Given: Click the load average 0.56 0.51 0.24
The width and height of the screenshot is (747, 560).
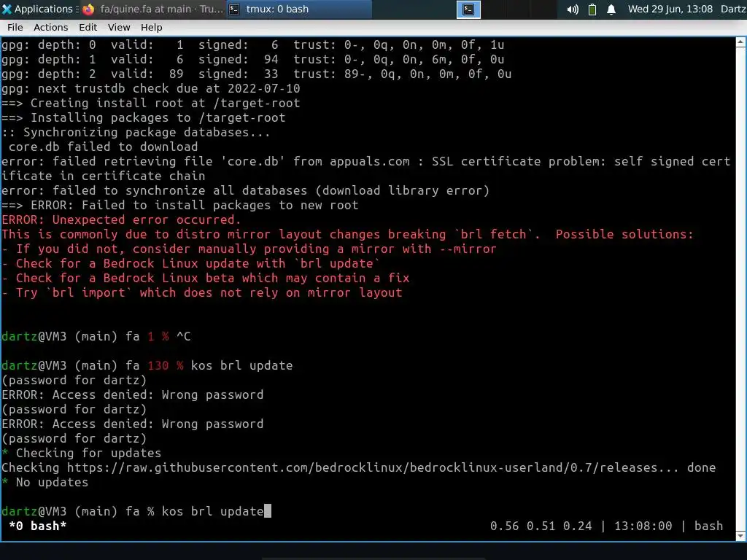Looking at the screenshot, I should (x=541, y=526).
